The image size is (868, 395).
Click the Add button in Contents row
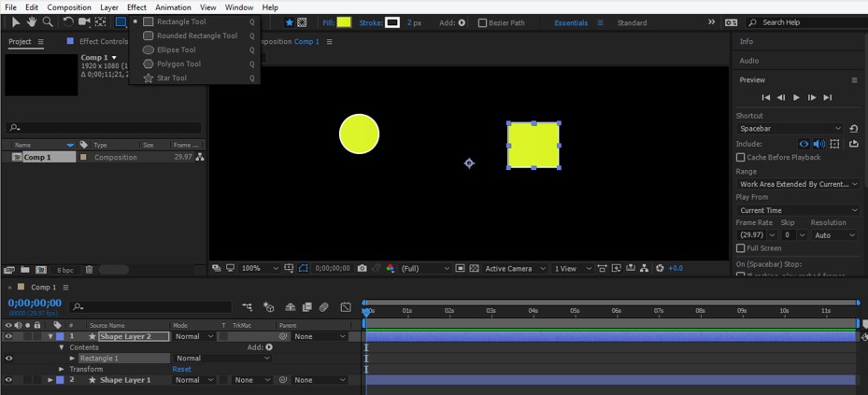click(x=269, y=347)
